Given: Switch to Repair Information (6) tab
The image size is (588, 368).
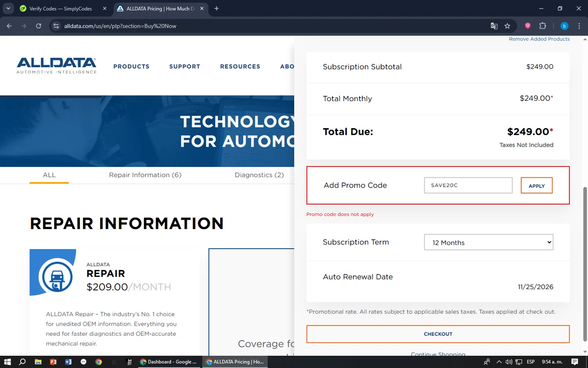Looking at the screenshot, I should click(x=145, y=175).
